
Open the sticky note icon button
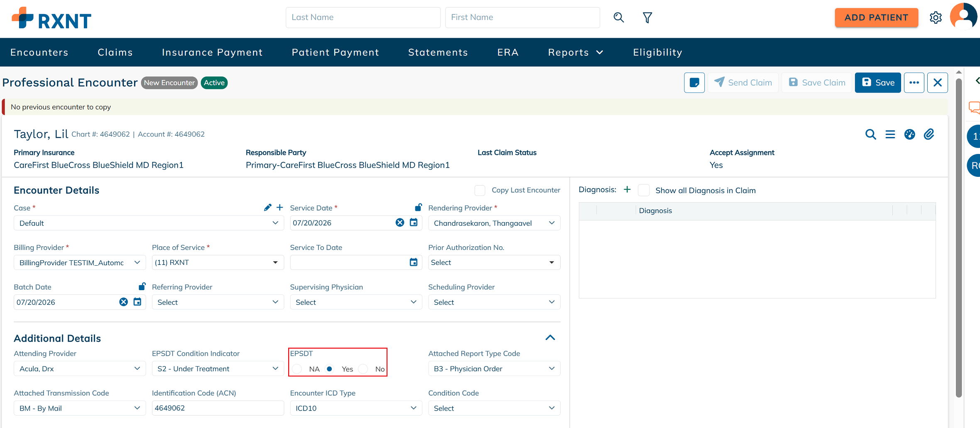tap(694, 83)
